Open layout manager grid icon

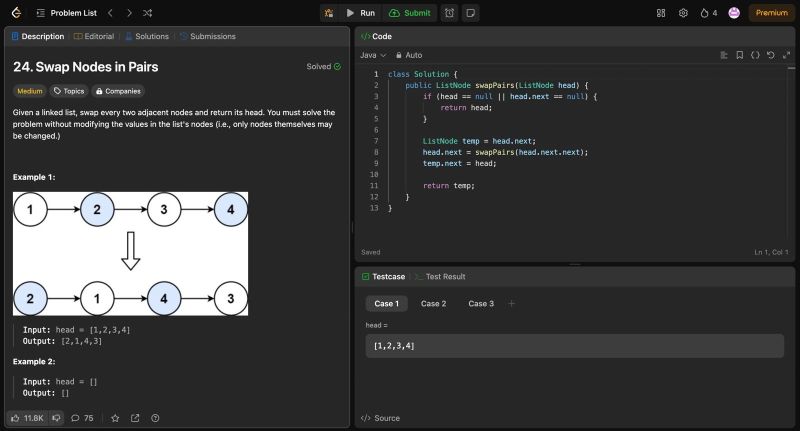pyautogui.click(x=660, y=13)
